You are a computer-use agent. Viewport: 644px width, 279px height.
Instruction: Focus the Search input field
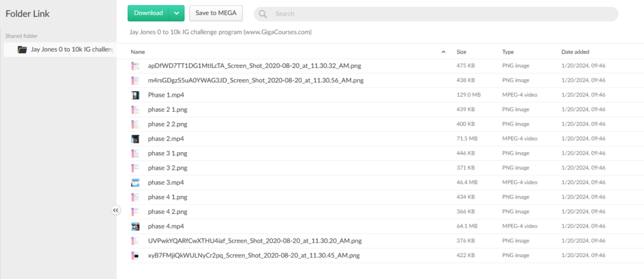point(440,14)
